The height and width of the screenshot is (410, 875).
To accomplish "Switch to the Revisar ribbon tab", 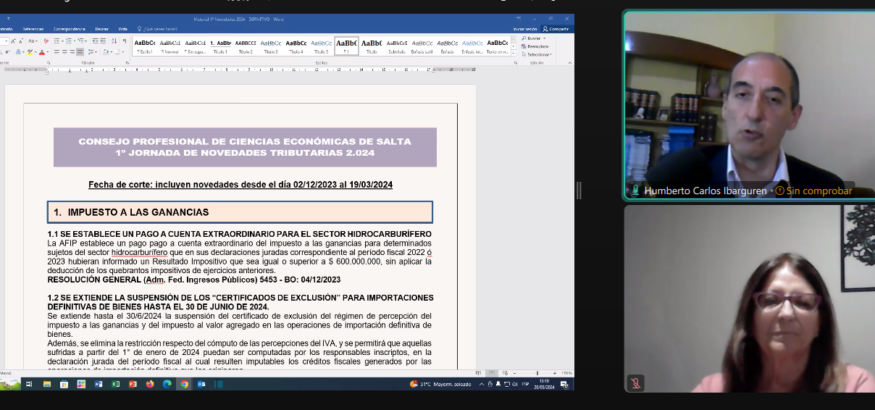I will click(102, 29).
